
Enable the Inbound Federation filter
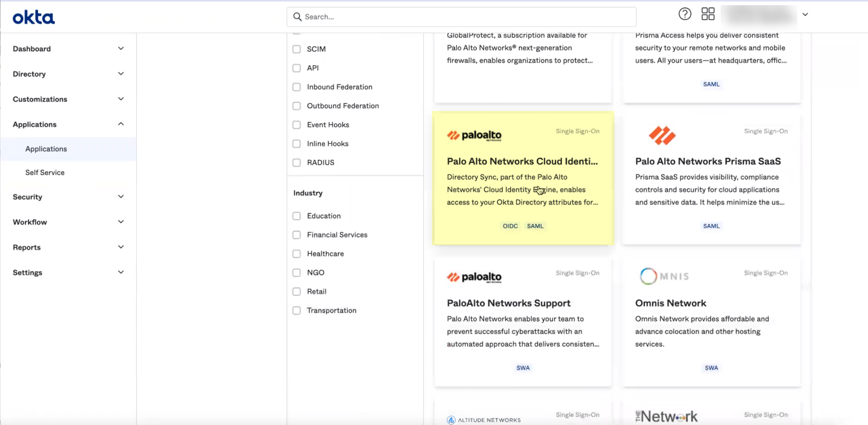click(x=296, y=87)
